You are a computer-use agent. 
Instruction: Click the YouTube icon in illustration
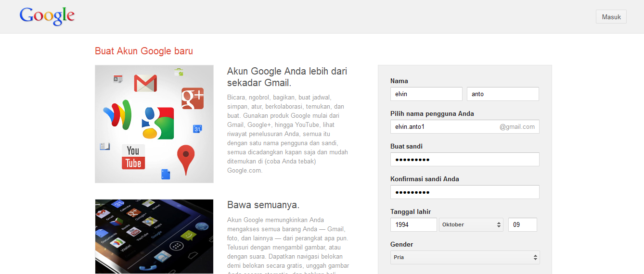coord(133,157)
